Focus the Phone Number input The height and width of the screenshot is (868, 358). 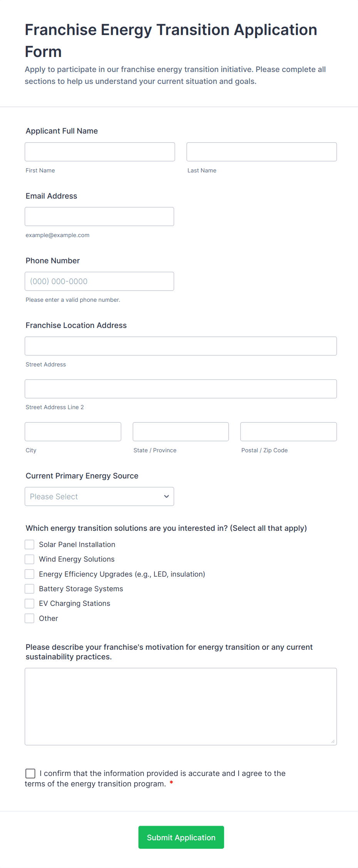(x=99, y=281)
